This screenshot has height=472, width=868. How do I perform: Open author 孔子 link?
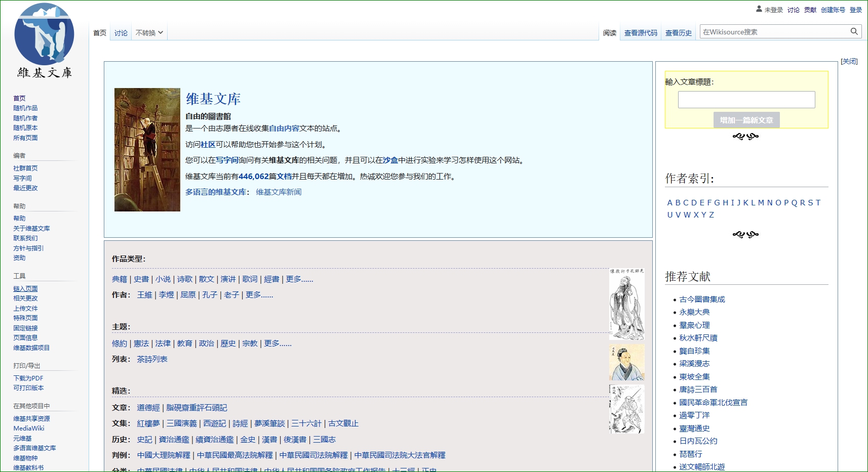coord(210,294)
